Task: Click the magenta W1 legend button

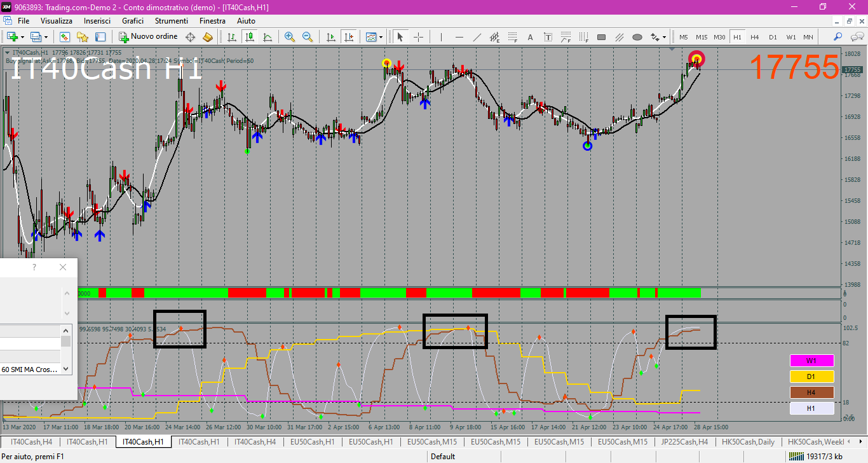Action: 811,361
